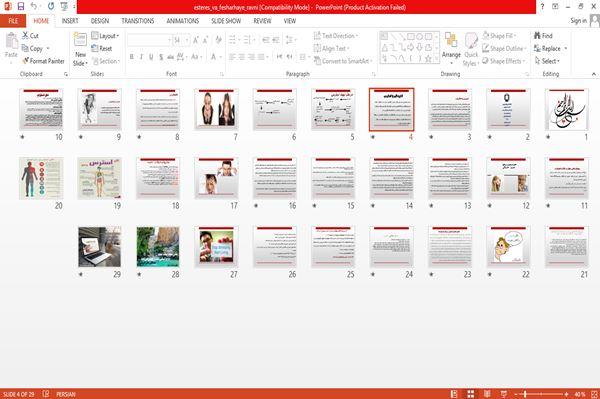The width and height of the screenshot is (600, 399).
Task: Switch to SLIDE SHOW tab
Action: point(226,21)
